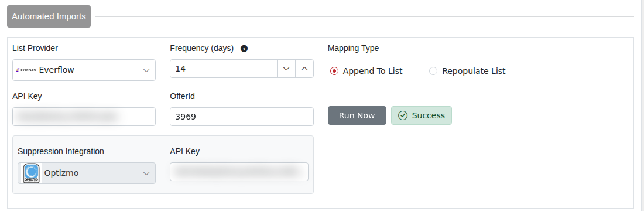
Task: Focus the Optizmo API Key field
Action: pyautogui.click(x=239, y=172)
